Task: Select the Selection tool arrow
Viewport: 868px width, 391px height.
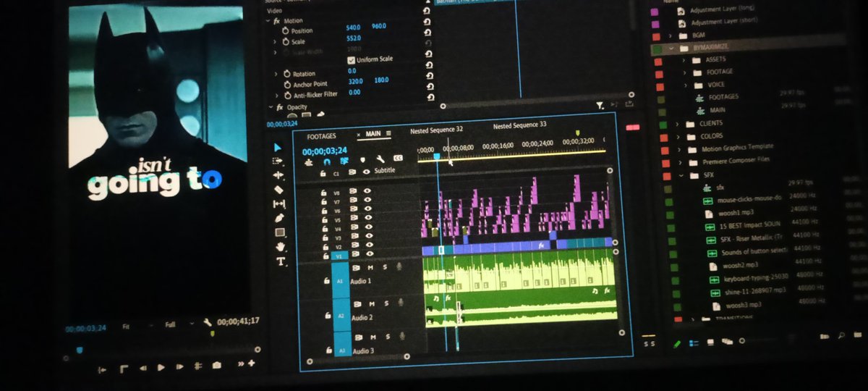Action: click(x=279, y=147)
